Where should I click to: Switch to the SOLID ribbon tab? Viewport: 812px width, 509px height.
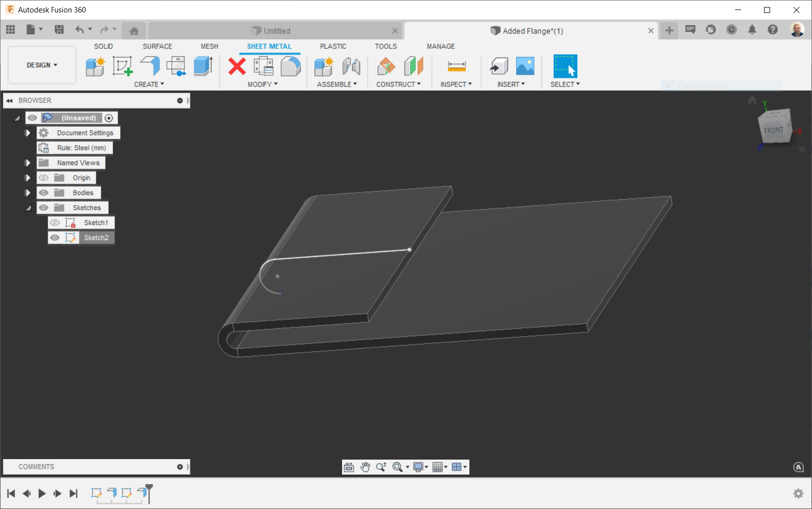(103, 46)
